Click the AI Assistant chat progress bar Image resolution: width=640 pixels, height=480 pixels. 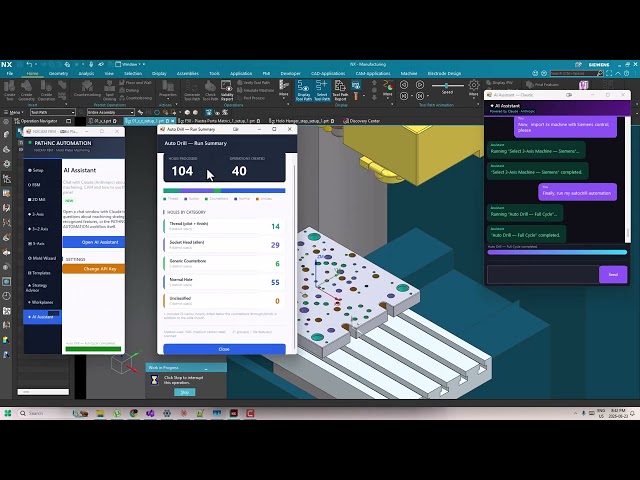pyautogui.click(x=557, y=252)
